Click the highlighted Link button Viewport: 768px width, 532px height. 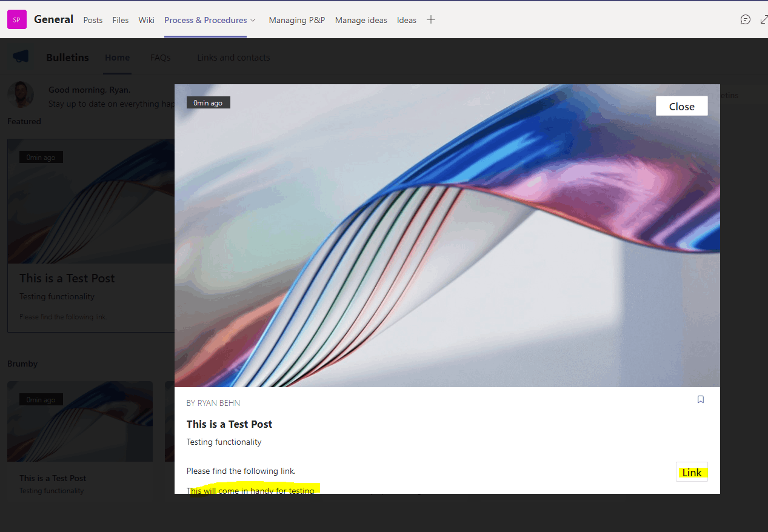(692, 473)
